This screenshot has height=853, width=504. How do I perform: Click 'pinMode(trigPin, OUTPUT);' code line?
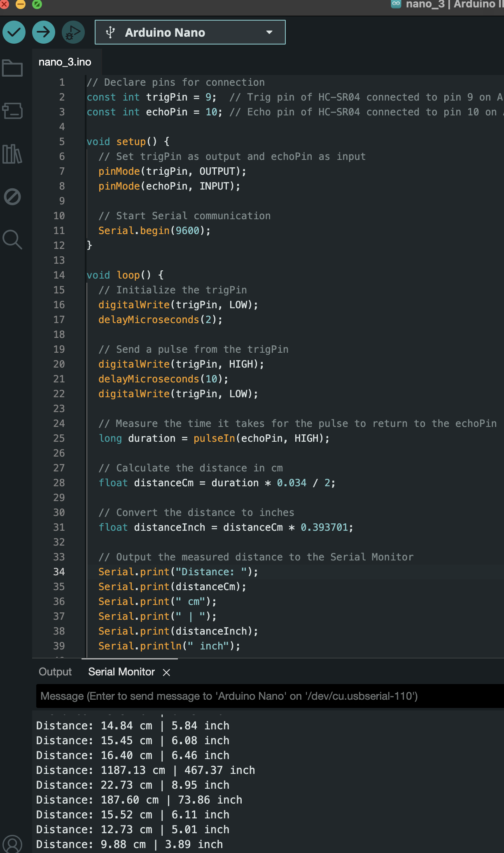click(x=172, y=171)
